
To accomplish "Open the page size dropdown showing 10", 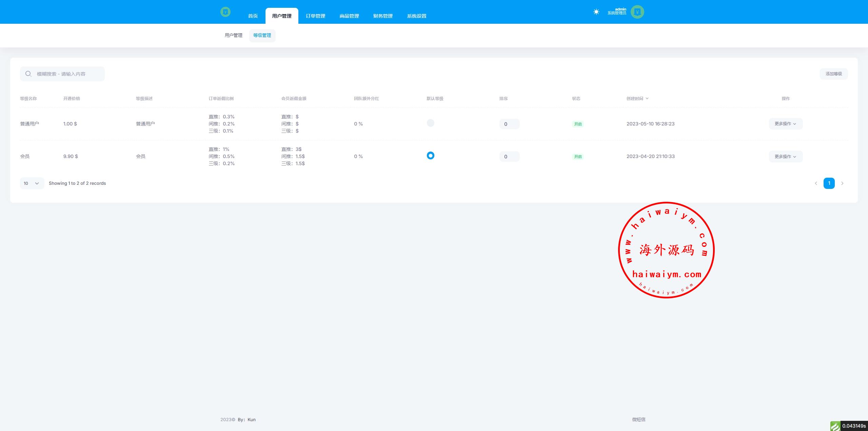I will (32, 183).
